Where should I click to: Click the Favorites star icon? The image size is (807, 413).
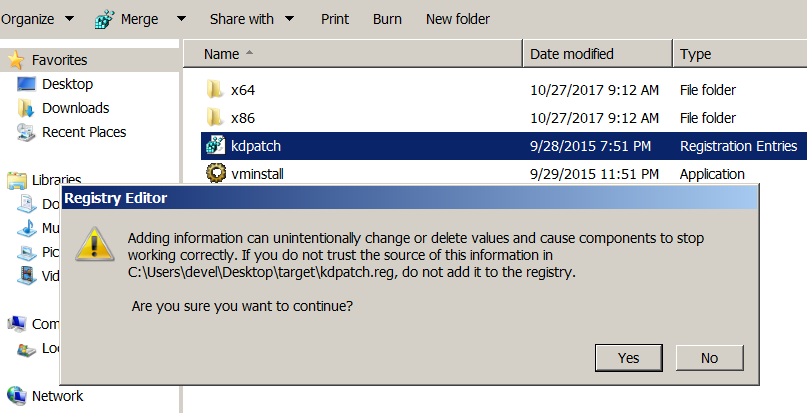click(17, 60)
